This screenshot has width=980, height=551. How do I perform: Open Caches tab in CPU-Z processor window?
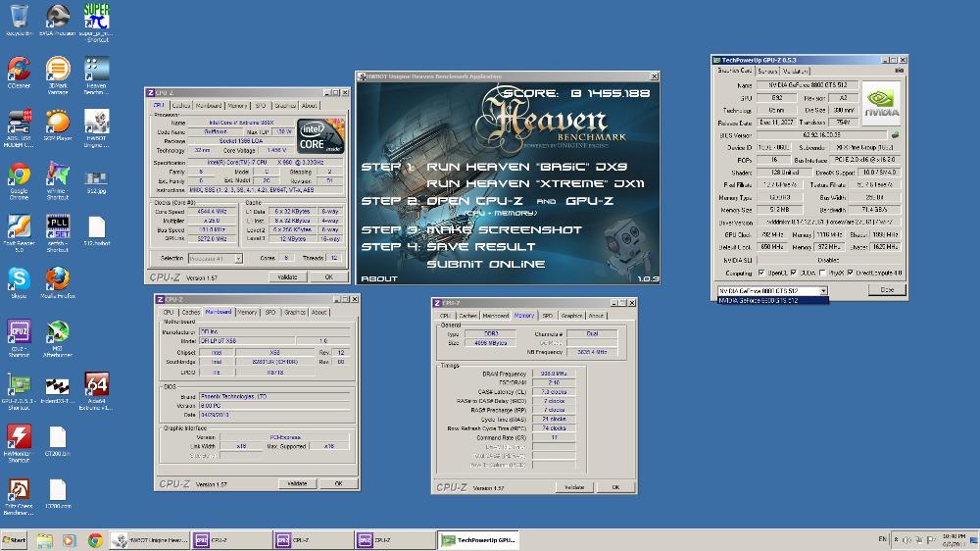click(x=180, y=106)
